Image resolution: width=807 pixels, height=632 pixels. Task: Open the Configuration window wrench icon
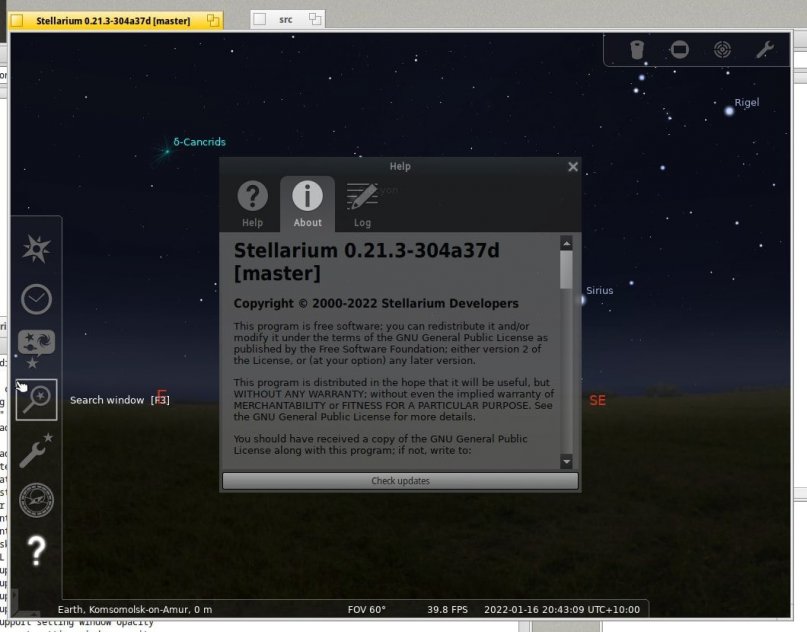36,450
